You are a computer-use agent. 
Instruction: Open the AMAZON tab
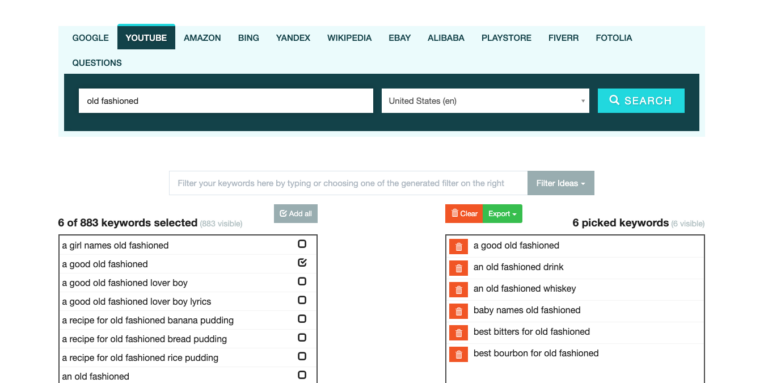coord(202,38)
